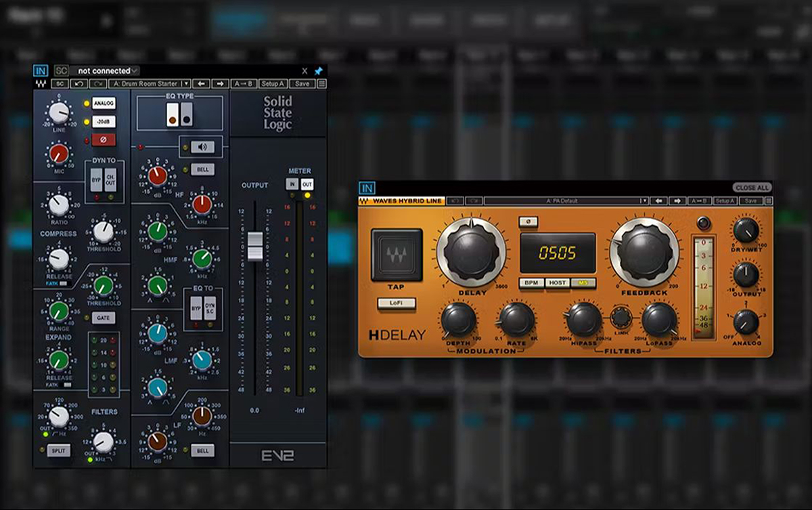Open the SSL EV2 toolbar hamburger menu

321,83
